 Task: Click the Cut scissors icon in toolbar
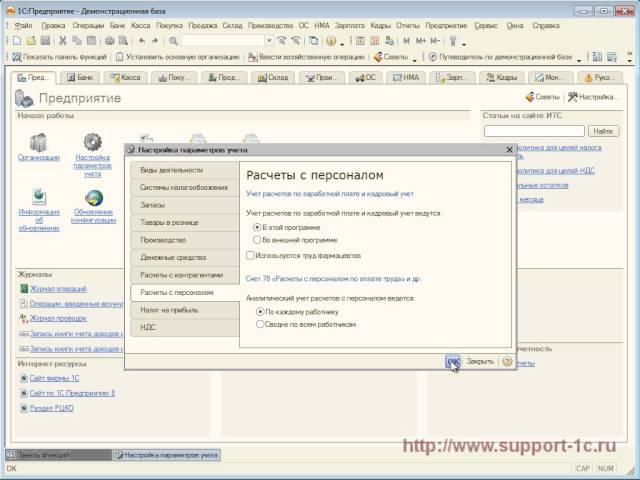[x=62, y=41]
